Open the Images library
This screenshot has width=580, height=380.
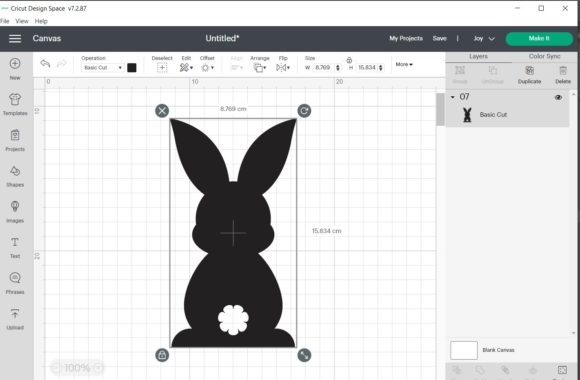click(x=15, y=212)
